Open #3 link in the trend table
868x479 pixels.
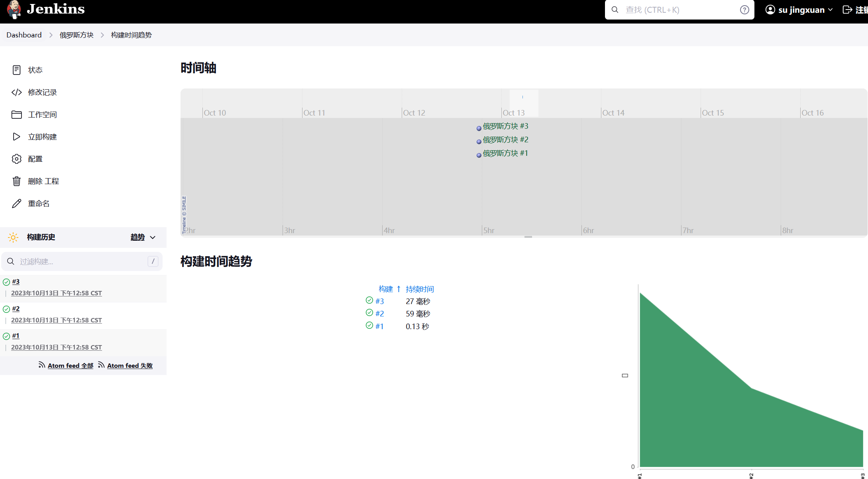[x=379, y=301]
